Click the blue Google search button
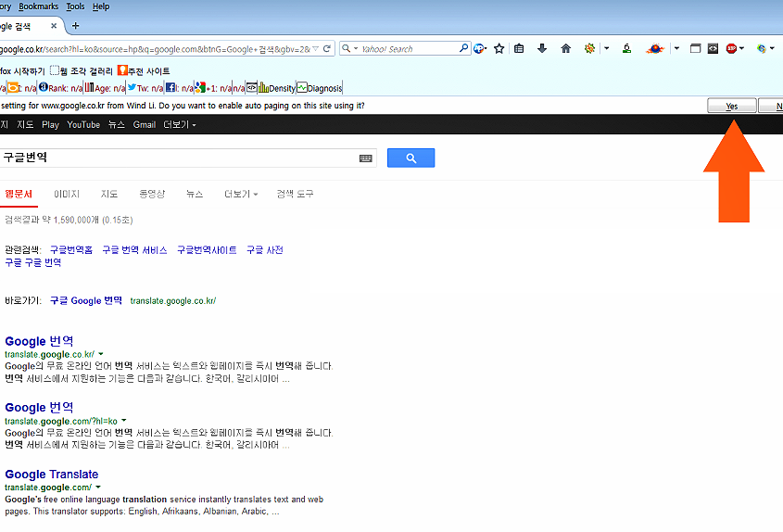 411,158
